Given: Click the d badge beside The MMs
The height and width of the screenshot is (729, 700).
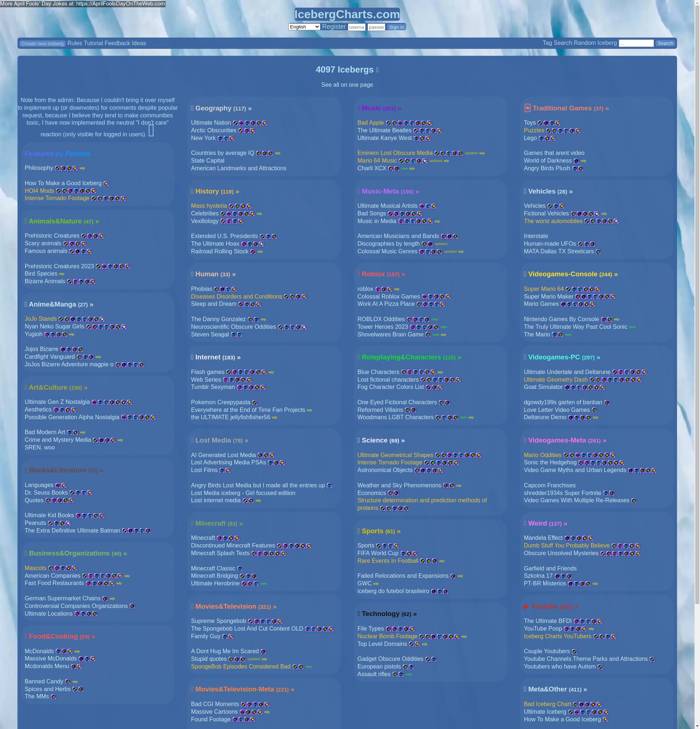Looking at the screenshot, I should pos(54,697).
